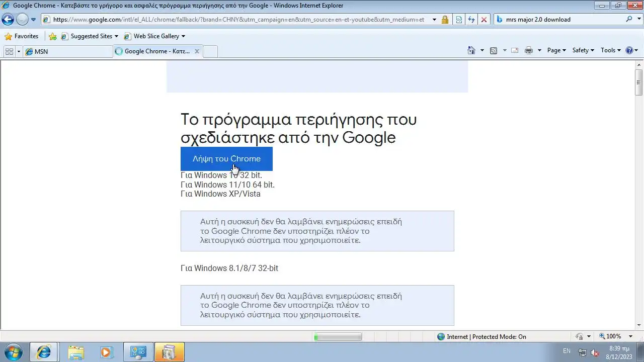The width and height of the screenshot is (644, 362).
Task: Click the installer package taskbar icon
Action: click(169, 352)
